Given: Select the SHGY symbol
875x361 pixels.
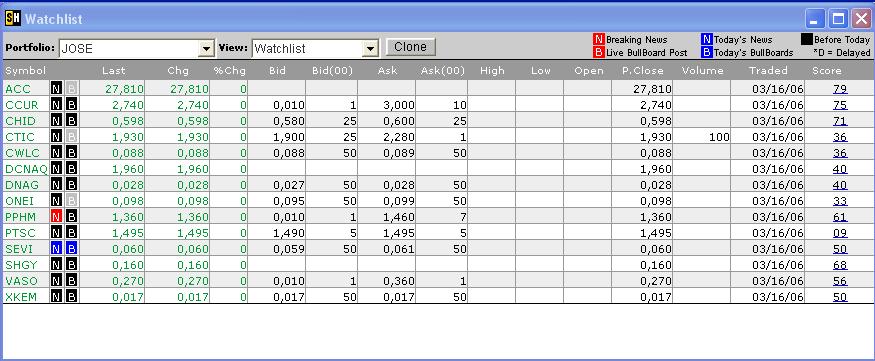Looking at the screenshot, I should point(21,265).
